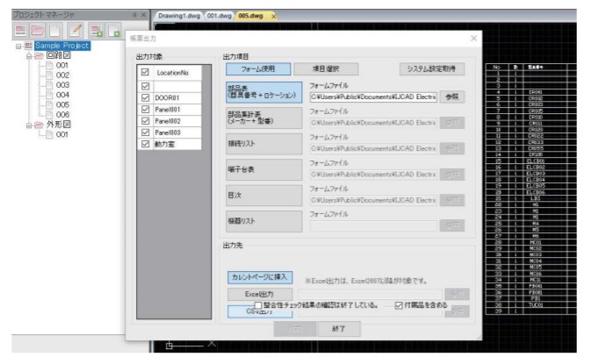
Task: Click the 外形図 folder icon in the tree
Action: (39, 125)
